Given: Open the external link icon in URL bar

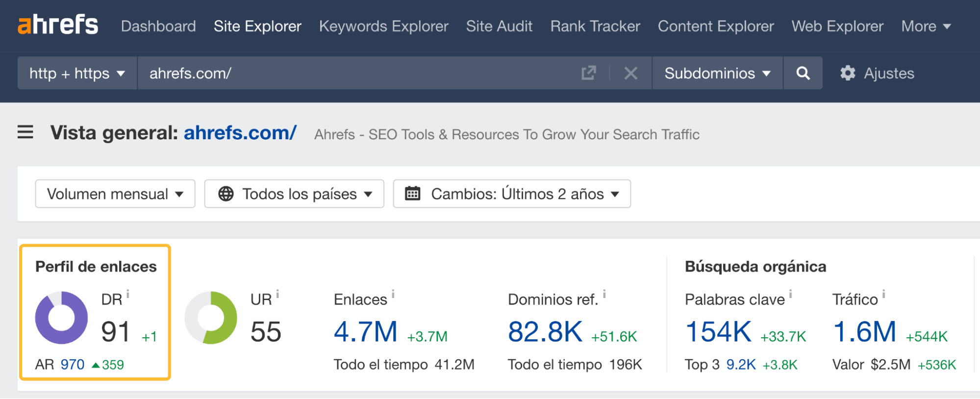Looking at the screenshot, I should tap(588, 73).
